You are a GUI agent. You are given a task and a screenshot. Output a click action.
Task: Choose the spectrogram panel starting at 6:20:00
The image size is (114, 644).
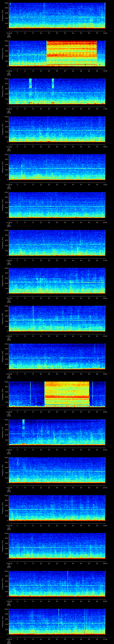(57, 243)
